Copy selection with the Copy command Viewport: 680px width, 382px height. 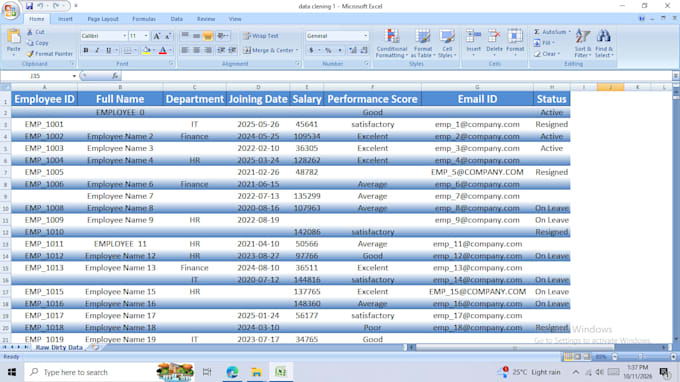click(x=38, y=43)
